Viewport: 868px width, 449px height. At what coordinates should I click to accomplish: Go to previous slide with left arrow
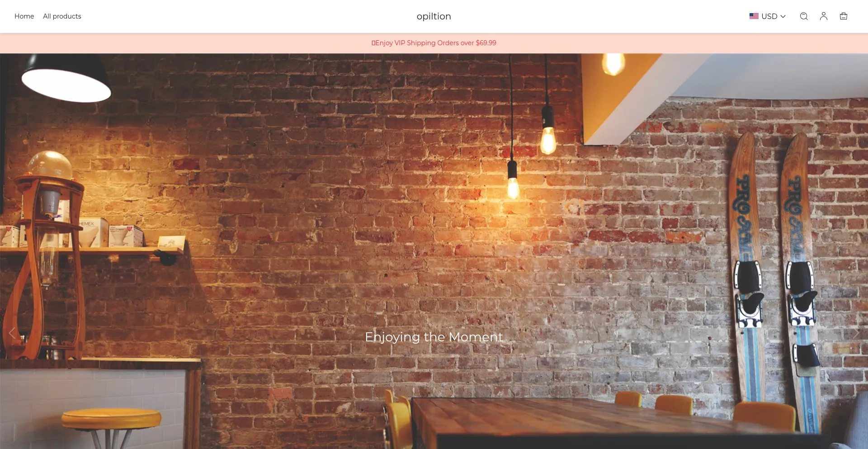pyautogui.click(x=12, y=333)
